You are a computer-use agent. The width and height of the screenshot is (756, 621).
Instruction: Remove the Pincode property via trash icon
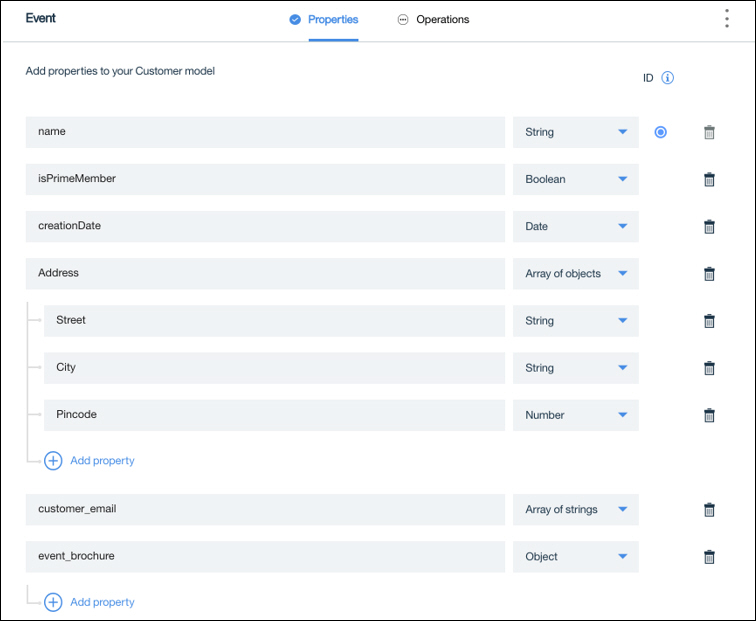pyautogui.click(x=709, y=415)
